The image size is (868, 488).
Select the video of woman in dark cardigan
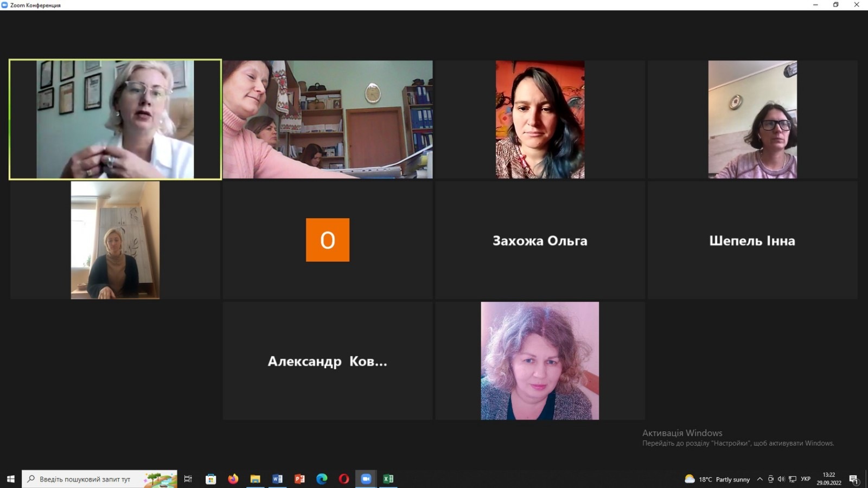coord(115,240)
